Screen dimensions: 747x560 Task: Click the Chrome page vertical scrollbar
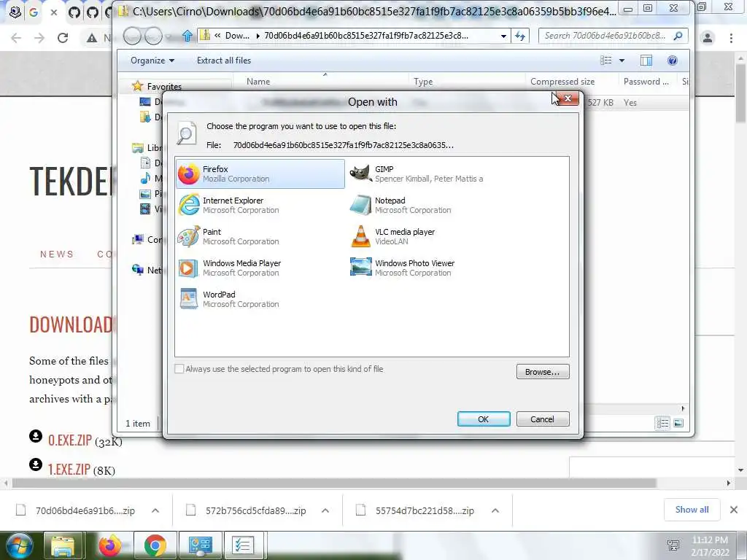point(741,93)
